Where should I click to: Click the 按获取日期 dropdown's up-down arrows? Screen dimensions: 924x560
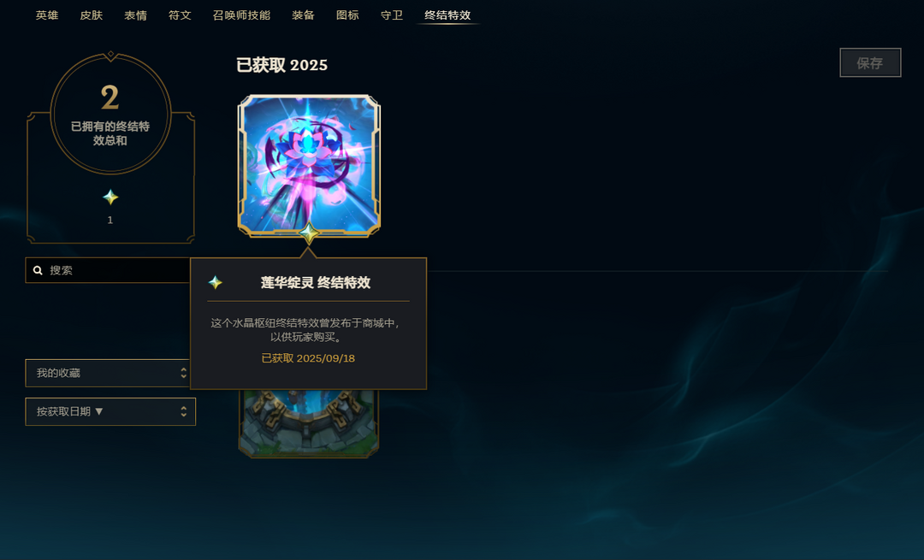tap(184, 411)
